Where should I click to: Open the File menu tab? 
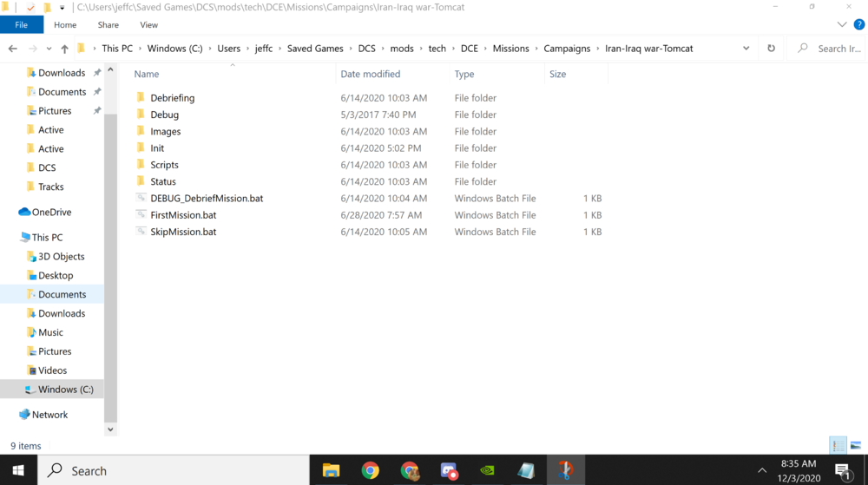click(x=22, y=24)
